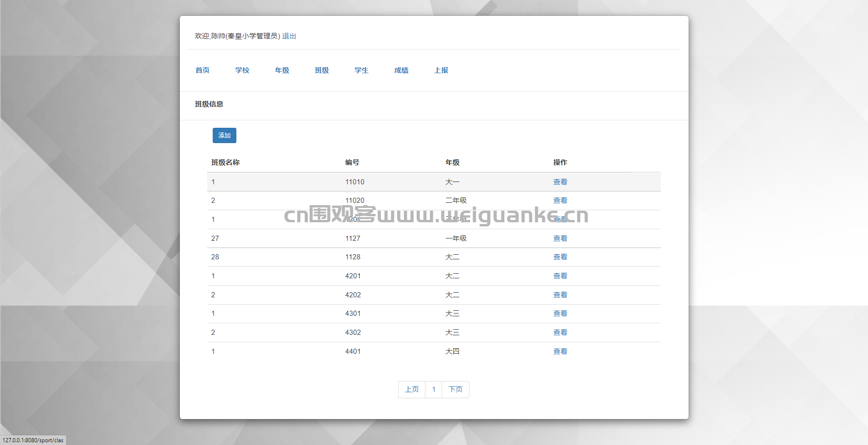Click 查看 for class number 1128
The height and width of the screenshot is (445, 868).
point(560,257)
